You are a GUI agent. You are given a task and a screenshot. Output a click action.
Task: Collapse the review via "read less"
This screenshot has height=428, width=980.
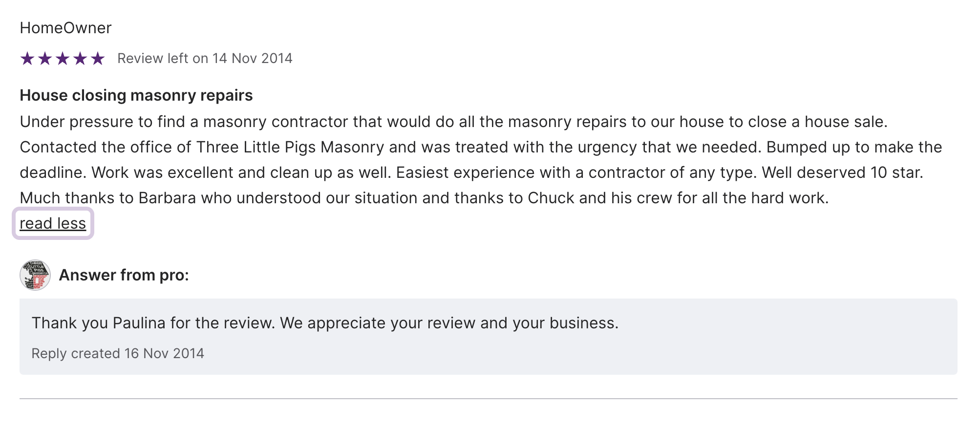tap(53, 223)
